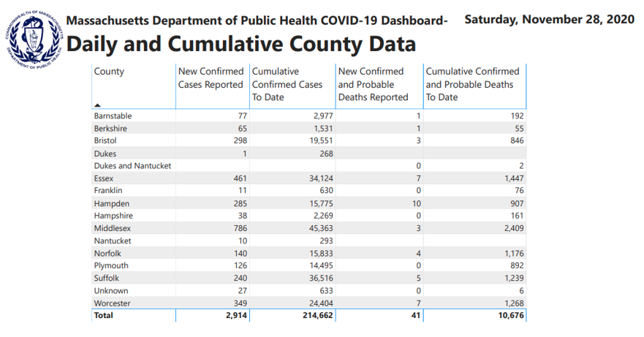The width and height of the screenshot is (644, 337).
Task: Click Middlesex new cases value 786
Action: (x=240, y=228)
